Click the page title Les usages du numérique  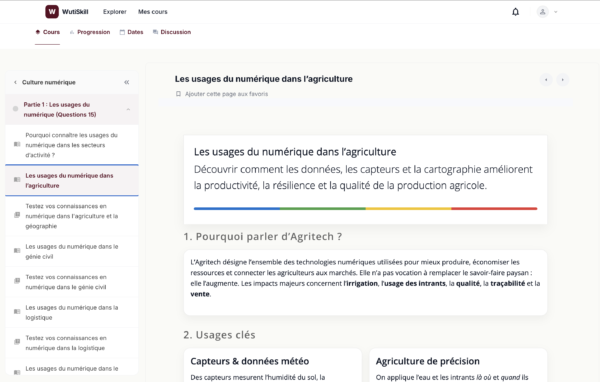tap(264, 79)
